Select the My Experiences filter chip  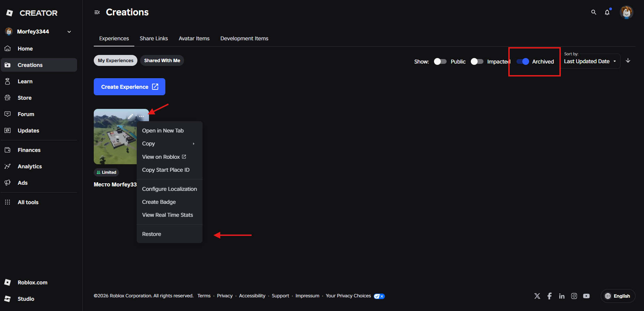[x=116, y=60]
